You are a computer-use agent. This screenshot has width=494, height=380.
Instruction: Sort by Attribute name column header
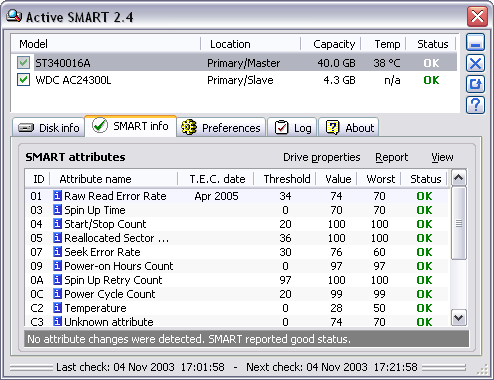[114, 179]
